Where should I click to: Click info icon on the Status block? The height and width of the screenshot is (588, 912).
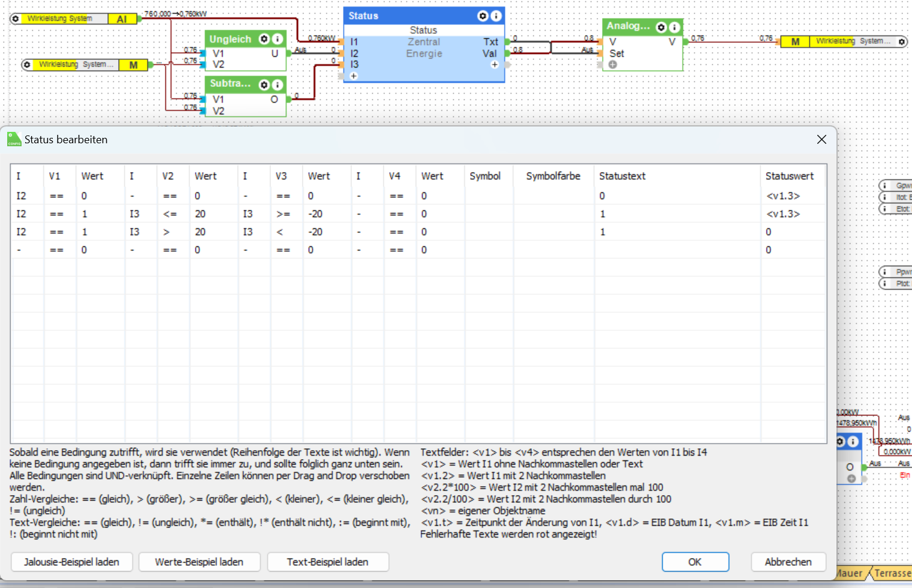tap(496, 16)
